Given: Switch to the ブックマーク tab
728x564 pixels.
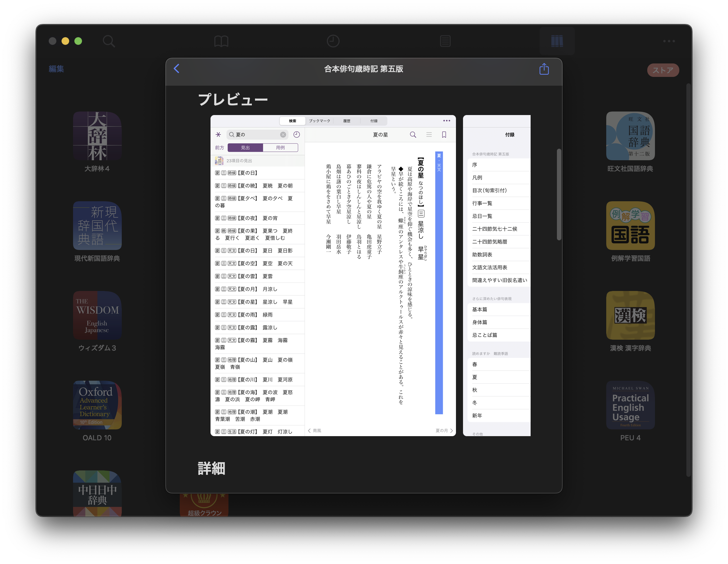Looking at the screenshot, I should click(x=319, y=121).
